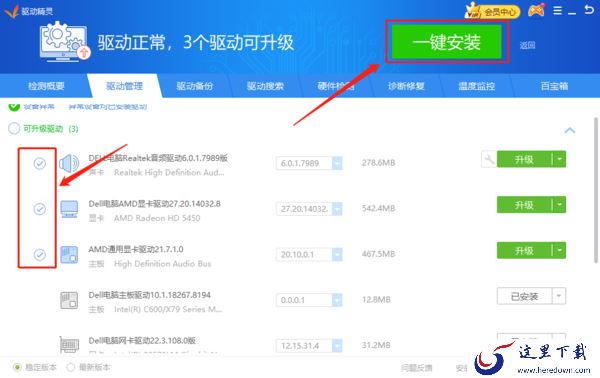The height and width of the screenshot is (378, 600).
Task: Open the hamburger main menu
Action: click(x=558, y=11)
